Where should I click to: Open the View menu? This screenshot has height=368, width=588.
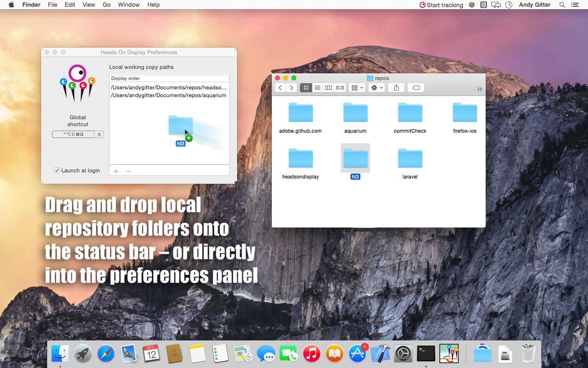pos(89,5)
